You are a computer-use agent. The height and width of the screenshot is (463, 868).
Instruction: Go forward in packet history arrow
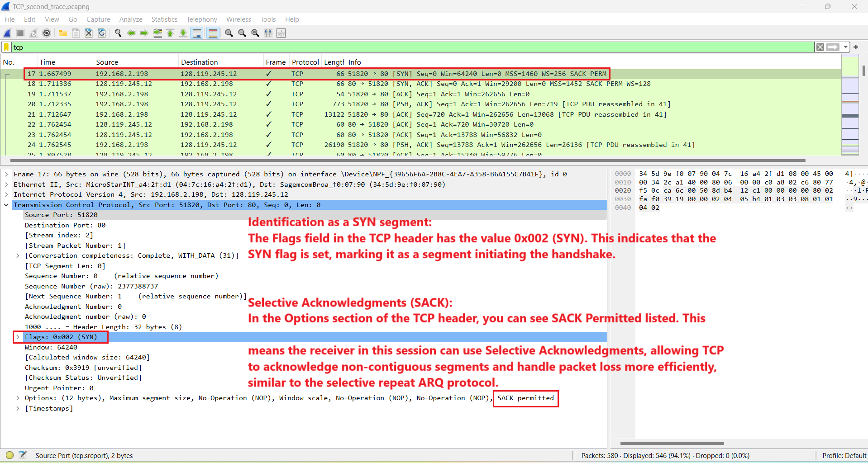(x=144, y=33)
